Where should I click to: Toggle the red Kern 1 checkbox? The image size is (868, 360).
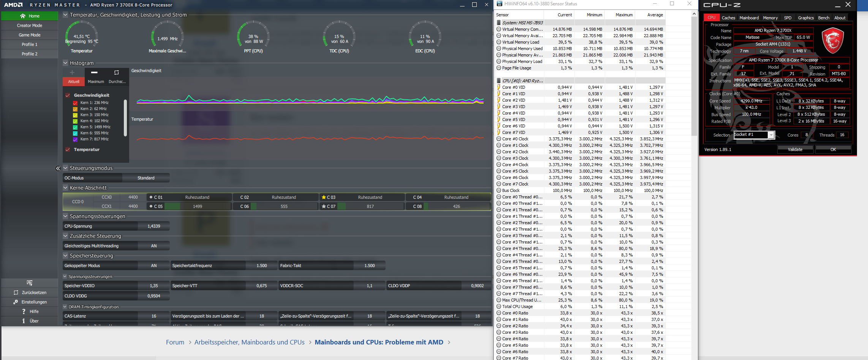75,103
